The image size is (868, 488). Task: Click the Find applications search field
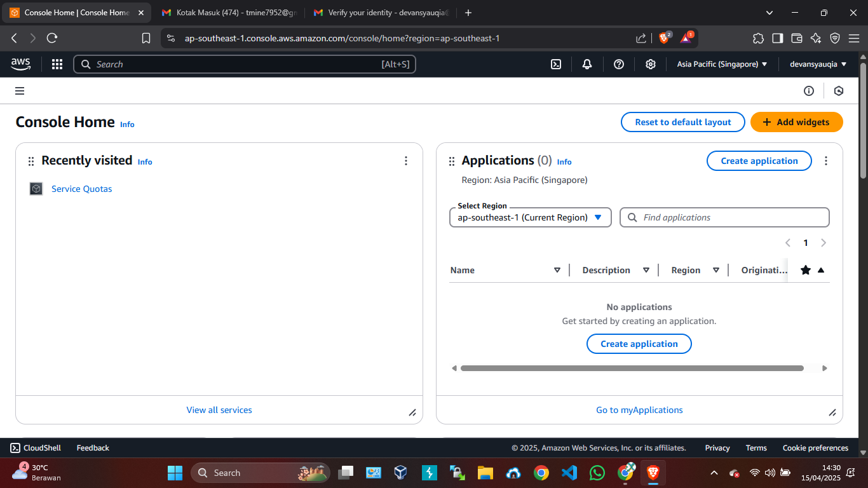724,217
